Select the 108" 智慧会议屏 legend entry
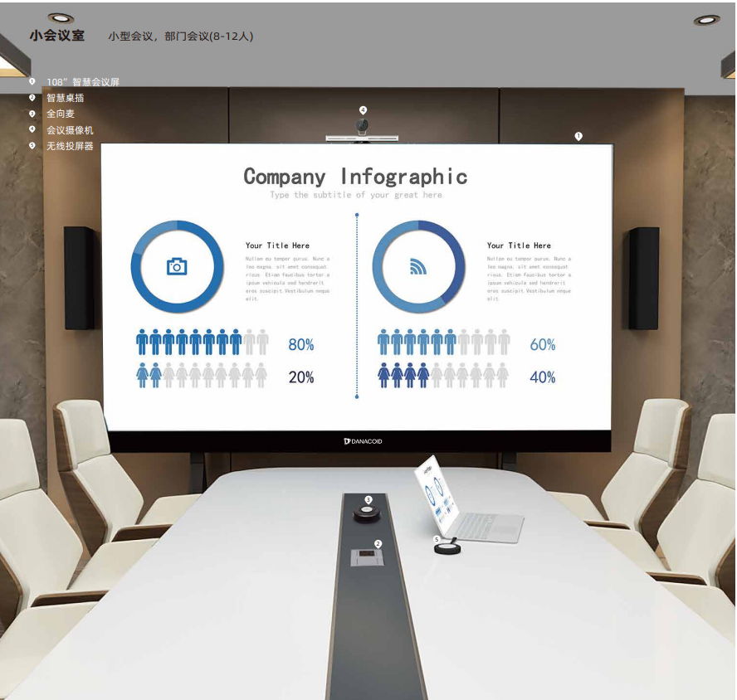This screenshot has width=737, height=700. pyautogui.click(x=83, y=82)
